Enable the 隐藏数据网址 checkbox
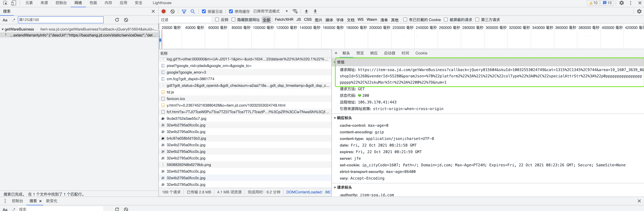Viewport: 644px width, 211px height. pyautogui.click(x=233, y=19)
